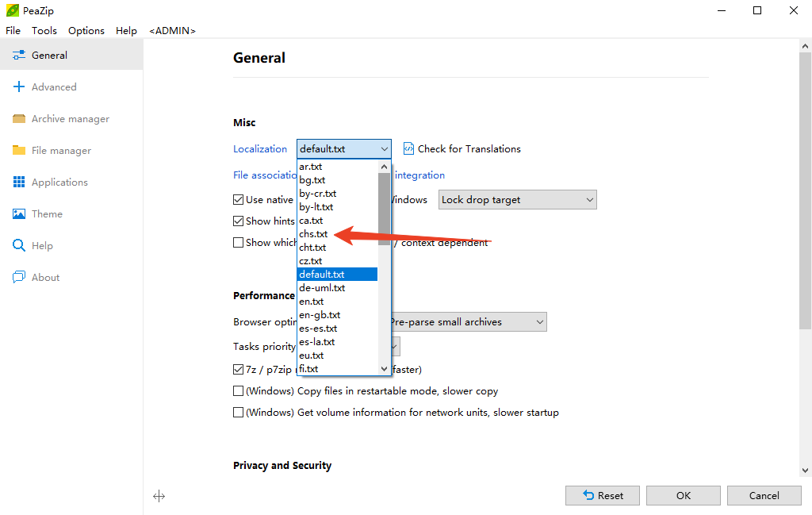Switch to the Advanced settings page
Viewport: 812px width, 515px height.
click(x=71, y=87)
